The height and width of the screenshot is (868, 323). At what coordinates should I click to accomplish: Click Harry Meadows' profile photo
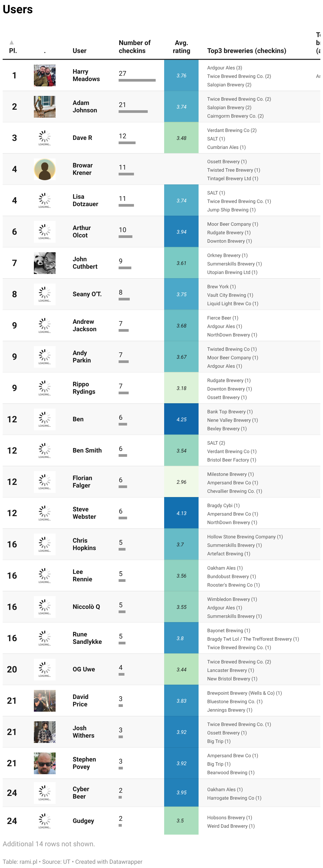[x=44, y=76]
